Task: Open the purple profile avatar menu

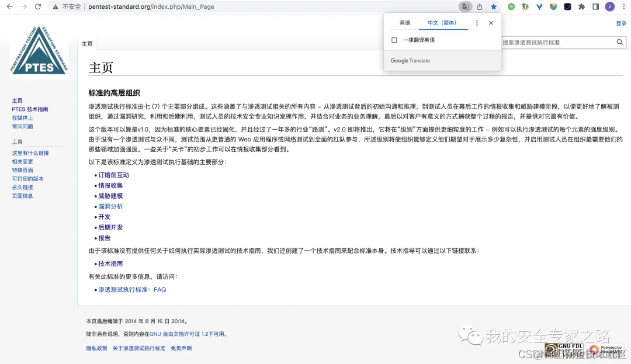Action: click(609, 6)
